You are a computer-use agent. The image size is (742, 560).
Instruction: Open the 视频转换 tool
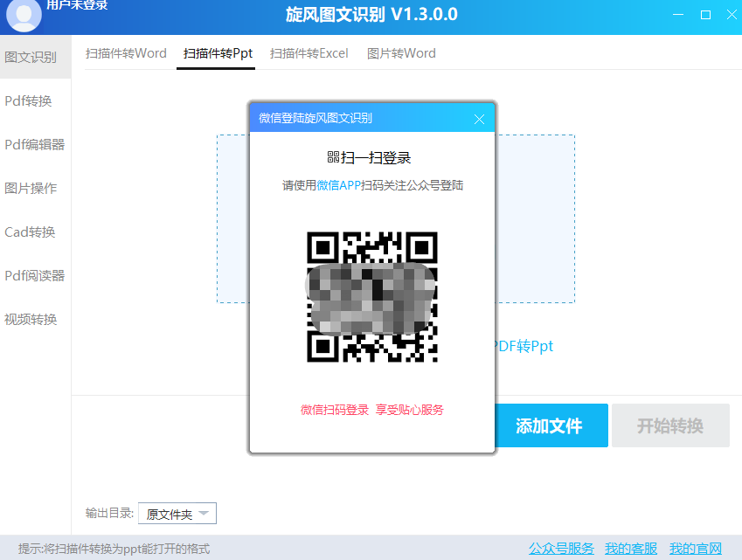coord(32,319)
